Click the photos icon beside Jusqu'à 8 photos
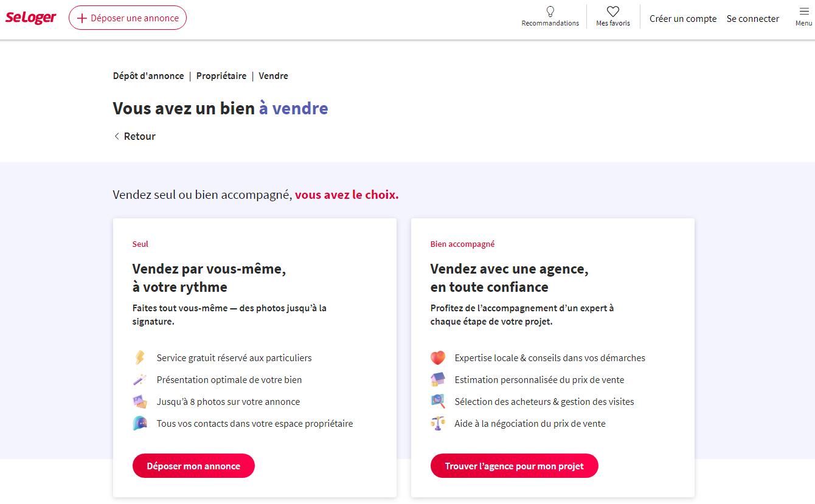The image size is (815, 504). click(140, 401)
